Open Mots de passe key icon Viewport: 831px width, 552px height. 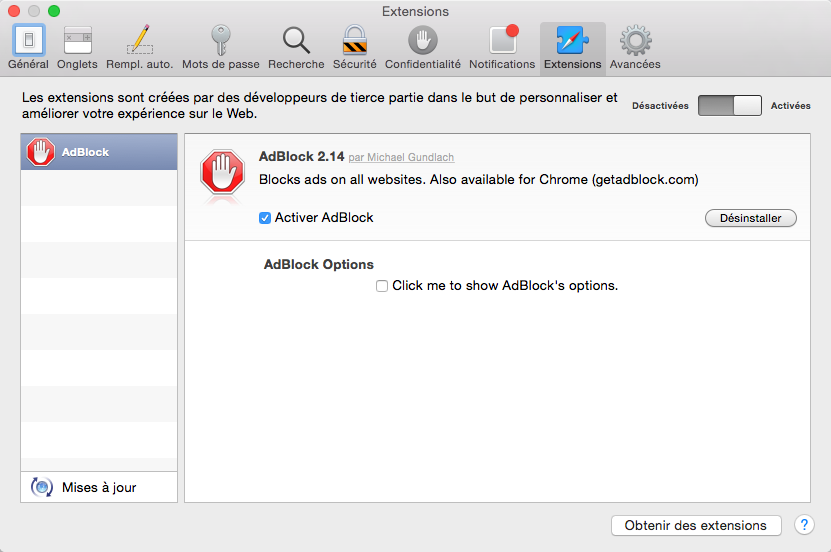click(x=220, y=47)
